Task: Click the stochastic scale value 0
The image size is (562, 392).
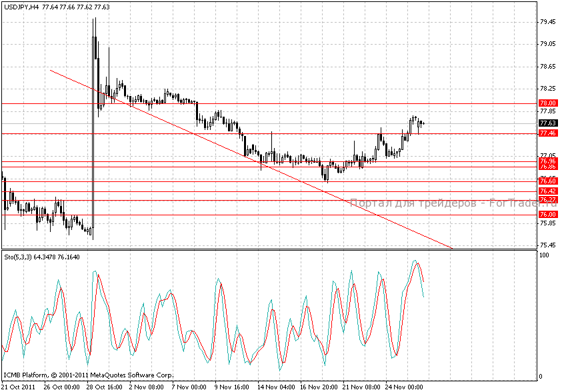Action: (541, 376)
